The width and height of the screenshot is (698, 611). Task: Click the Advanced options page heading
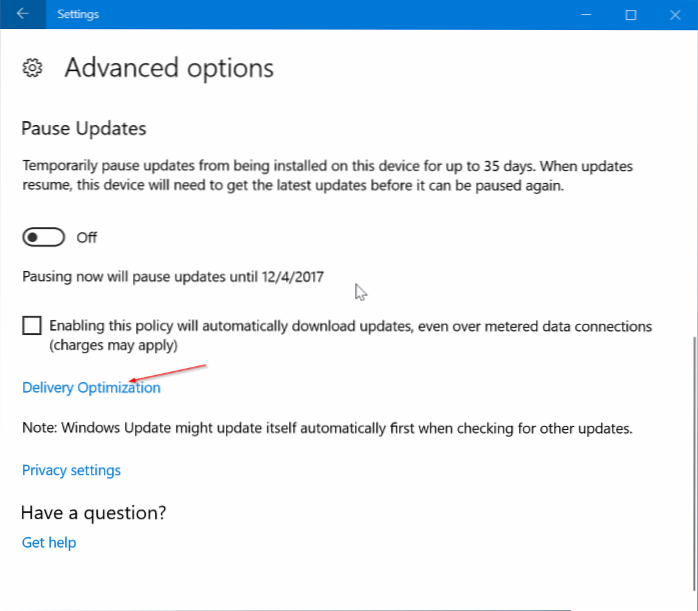tap(169, 68)
